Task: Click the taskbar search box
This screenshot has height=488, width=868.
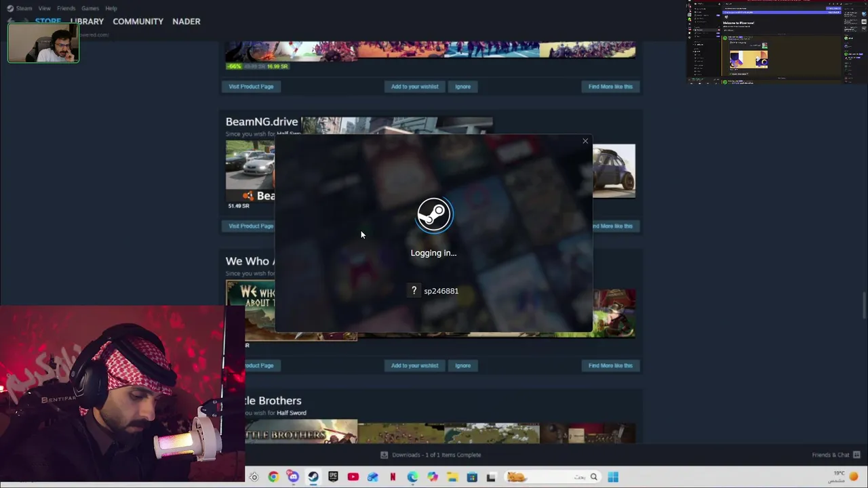Action: point(552,477)
